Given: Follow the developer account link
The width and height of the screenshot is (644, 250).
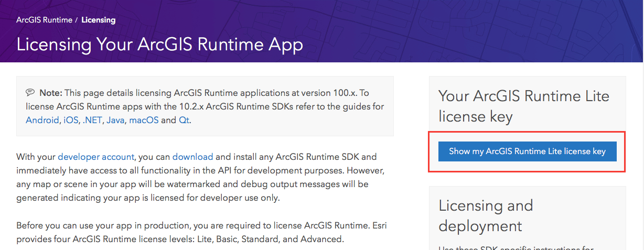Looking at the screenshot, I should click(96, 157).
